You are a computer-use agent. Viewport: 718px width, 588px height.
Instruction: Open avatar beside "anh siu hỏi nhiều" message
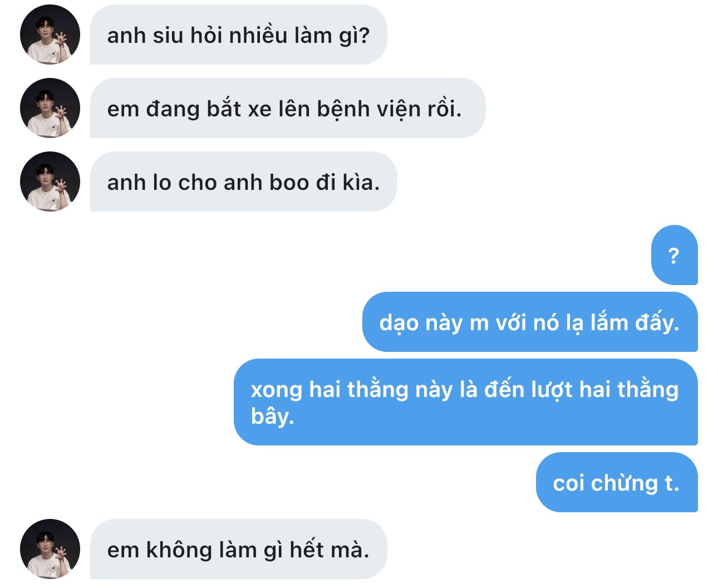click(x=50, y=35)
